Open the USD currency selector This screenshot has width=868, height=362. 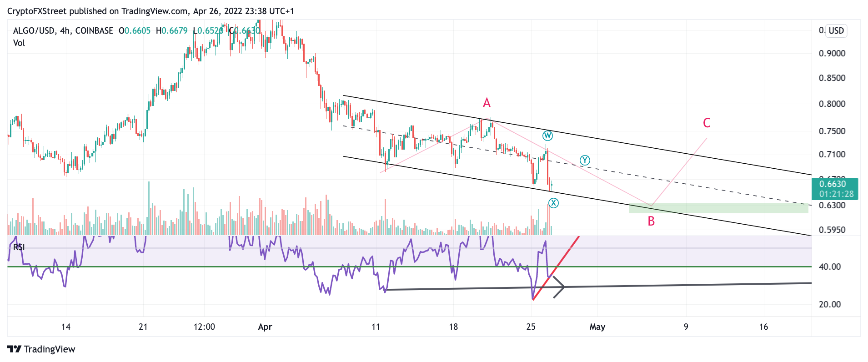(x=836, y=30)
